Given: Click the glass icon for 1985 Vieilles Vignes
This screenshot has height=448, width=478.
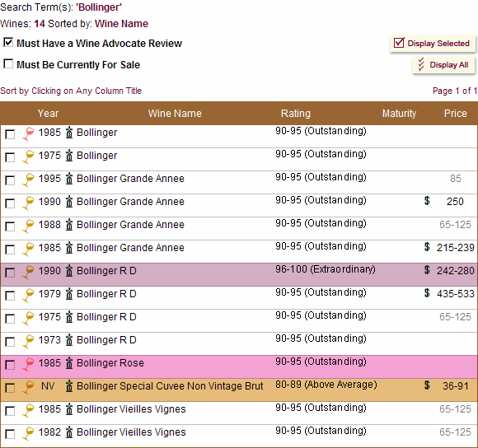Looking at the screenshot, I should [28, 412].
